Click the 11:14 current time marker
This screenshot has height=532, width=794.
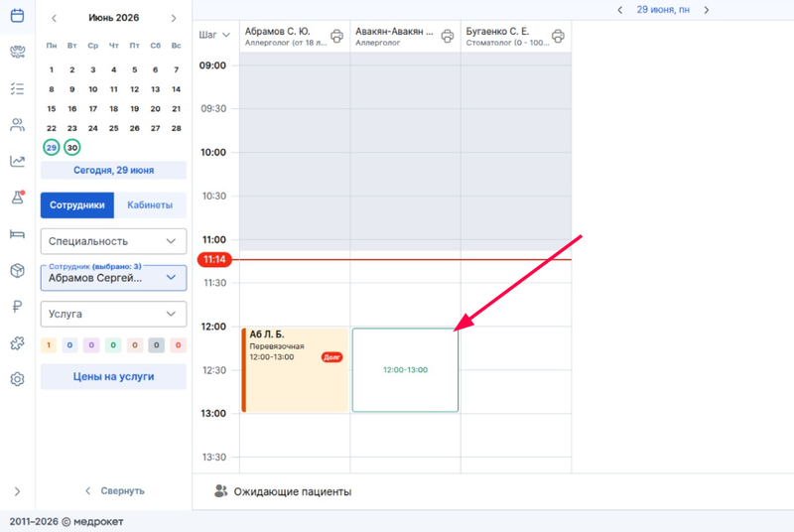coord(214,260)
